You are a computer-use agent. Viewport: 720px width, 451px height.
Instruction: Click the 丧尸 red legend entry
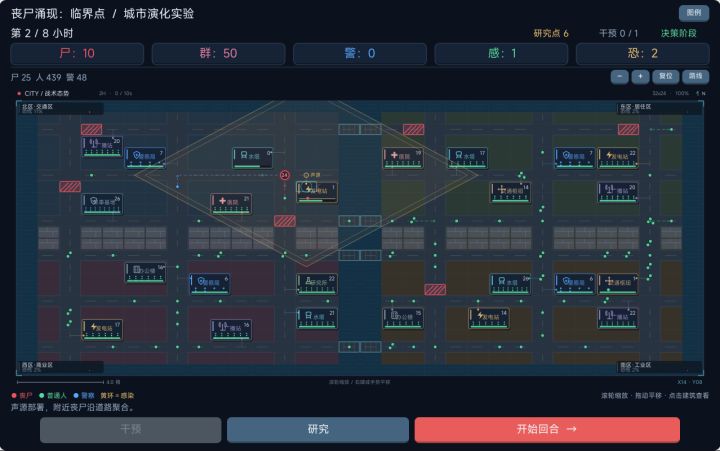click(22, 395)
